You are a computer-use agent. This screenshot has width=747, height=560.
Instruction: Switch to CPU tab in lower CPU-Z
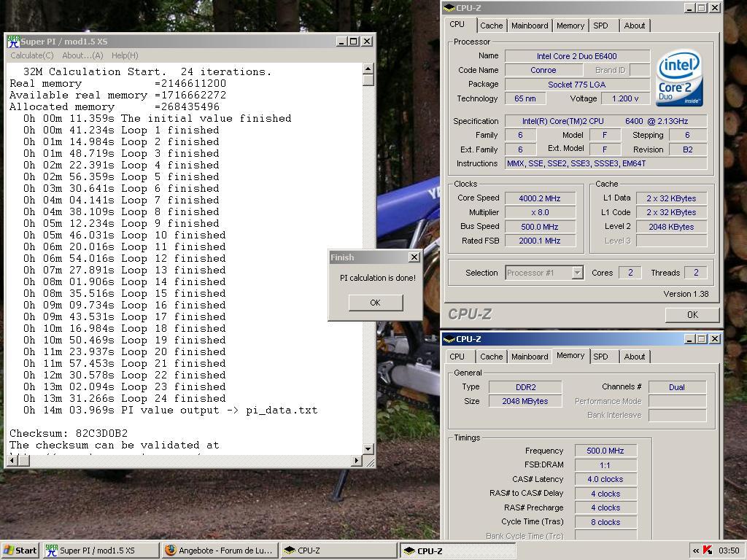(457, 357)
